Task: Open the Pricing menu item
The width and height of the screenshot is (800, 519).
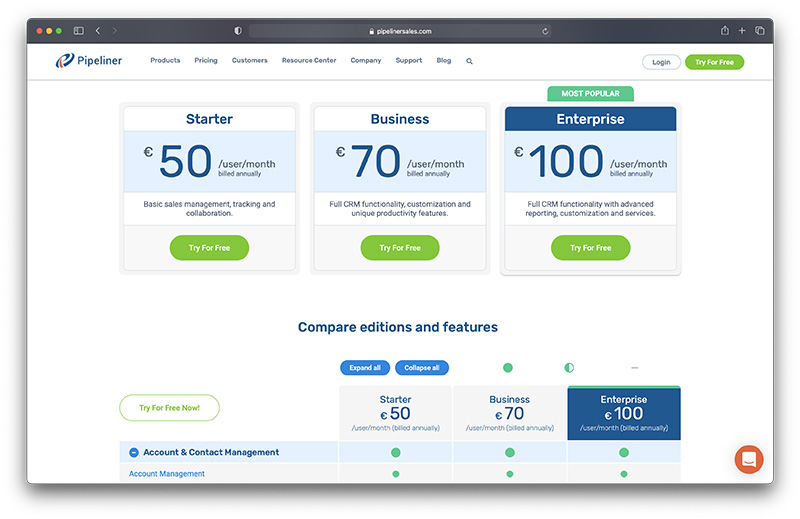Action: click(206, 61)
